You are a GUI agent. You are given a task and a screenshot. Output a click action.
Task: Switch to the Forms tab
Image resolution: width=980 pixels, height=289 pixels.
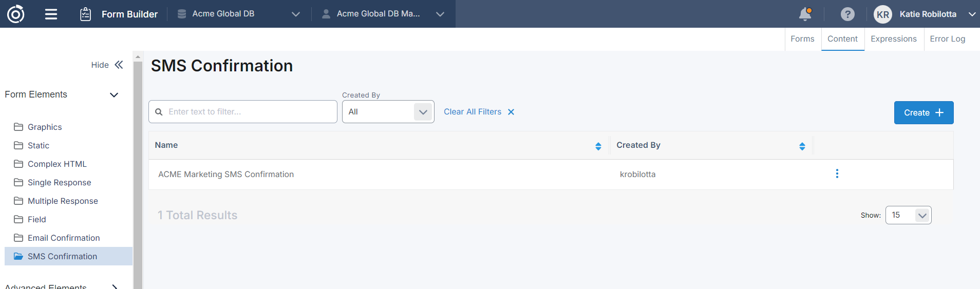tap(802, 39)
